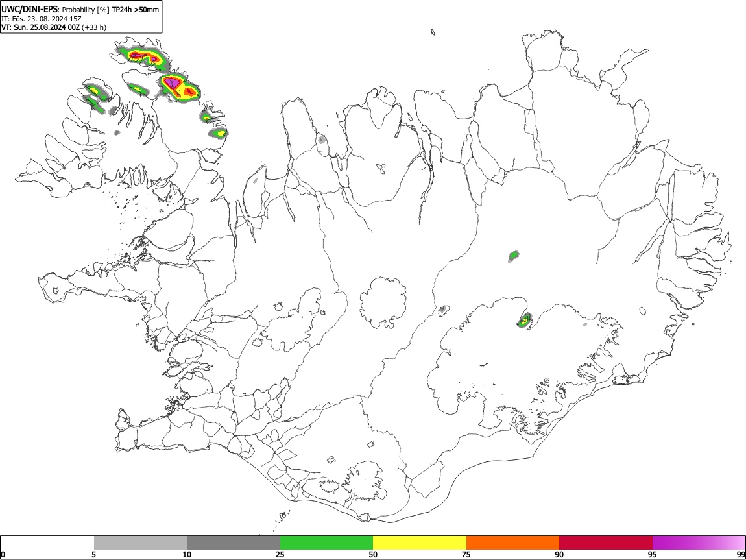Viewport: 746px width, 560px height.
Task: Click the magenta 95–99% legend swatch
Action: [x=699, y=542]
